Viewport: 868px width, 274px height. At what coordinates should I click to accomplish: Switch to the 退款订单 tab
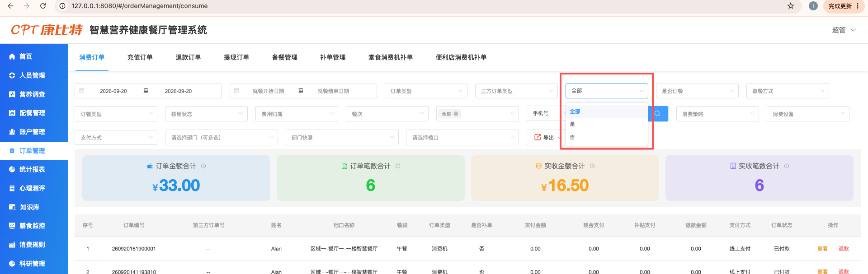(x=188, y=57)
